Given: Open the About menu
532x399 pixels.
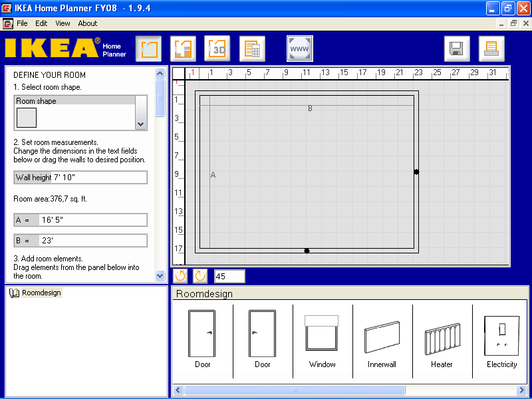Looking at the screenshot, I should tap(87, 23).
